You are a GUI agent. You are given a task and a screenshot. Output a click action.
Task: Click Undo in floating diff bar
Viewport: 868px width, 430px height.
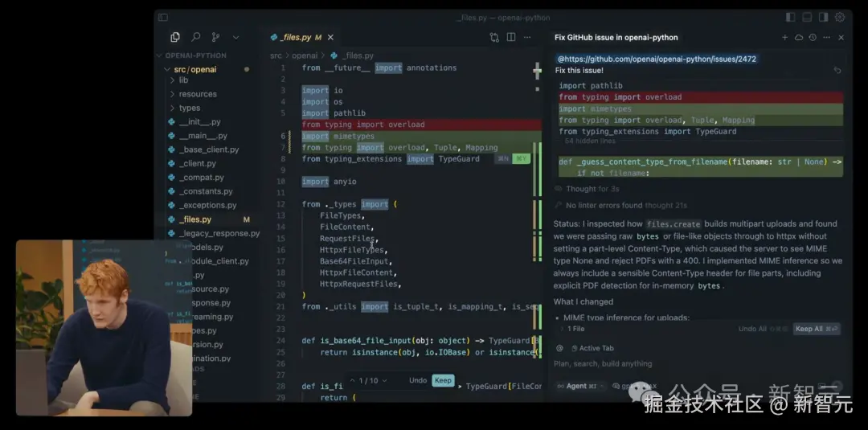tap(418, 381)
